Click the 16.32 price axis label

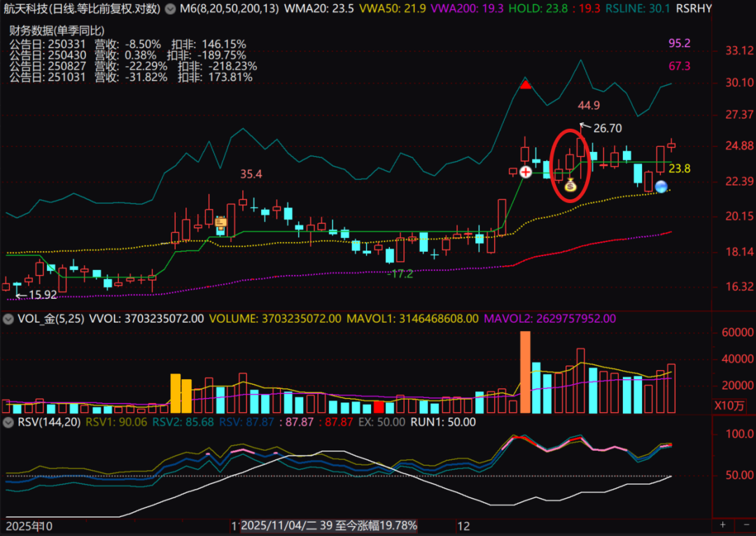(x=740, y=287)
